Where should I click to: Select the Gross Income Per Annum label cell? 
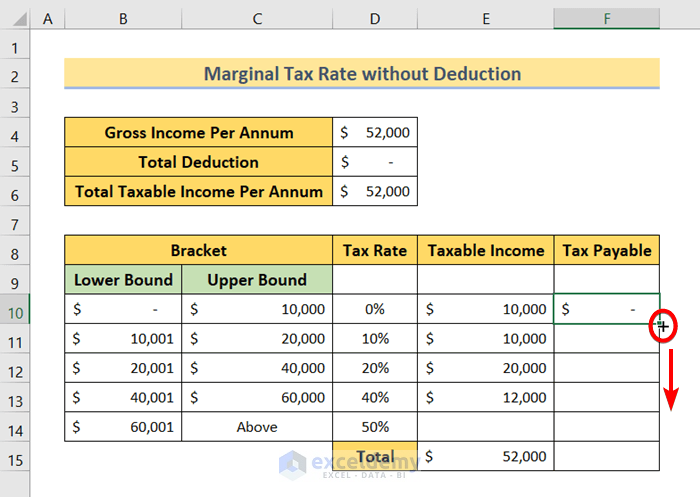click(199, 133)
